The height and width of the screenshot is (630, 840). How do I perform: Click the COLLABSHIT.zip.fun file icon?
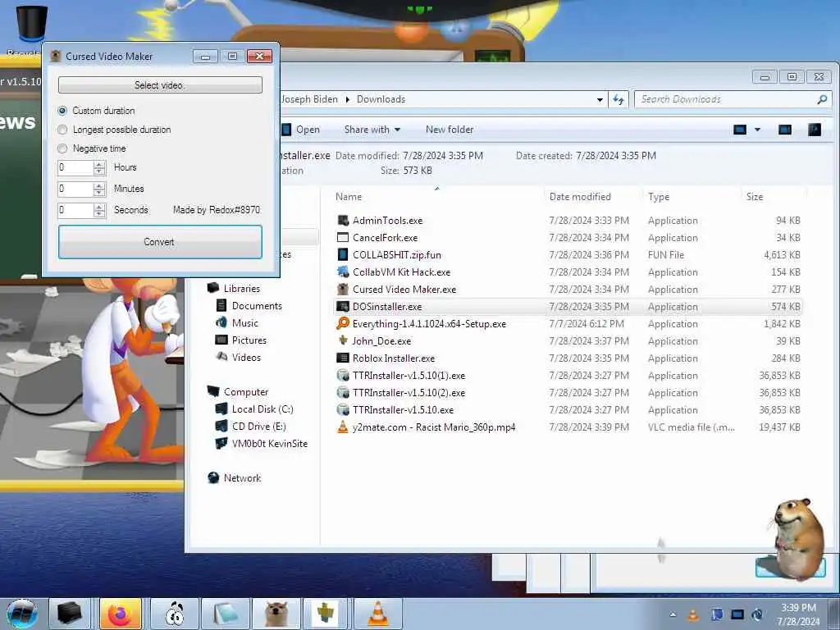(343, 254)
